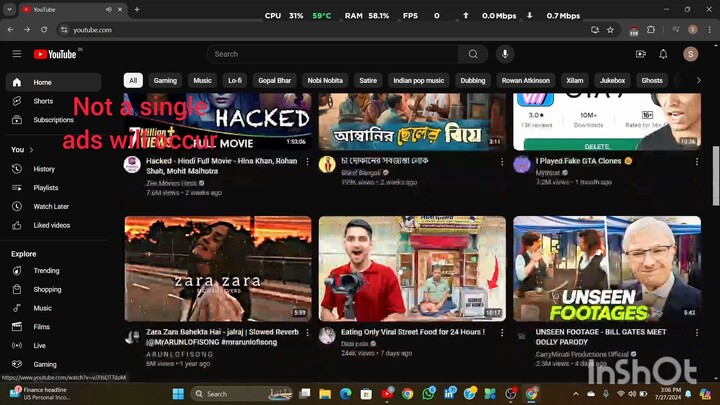The height and width of the screenshot is (405, 720).
Task: Open YouTube notifications bell
Action: click(663, 54)
